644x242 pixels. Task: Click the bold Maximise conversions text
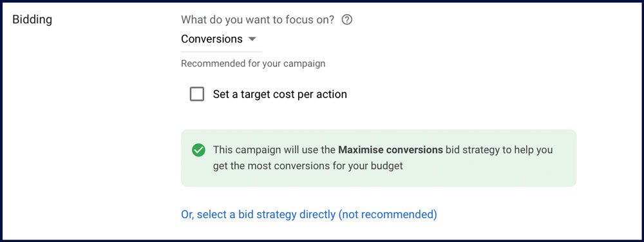click(390, 150)
